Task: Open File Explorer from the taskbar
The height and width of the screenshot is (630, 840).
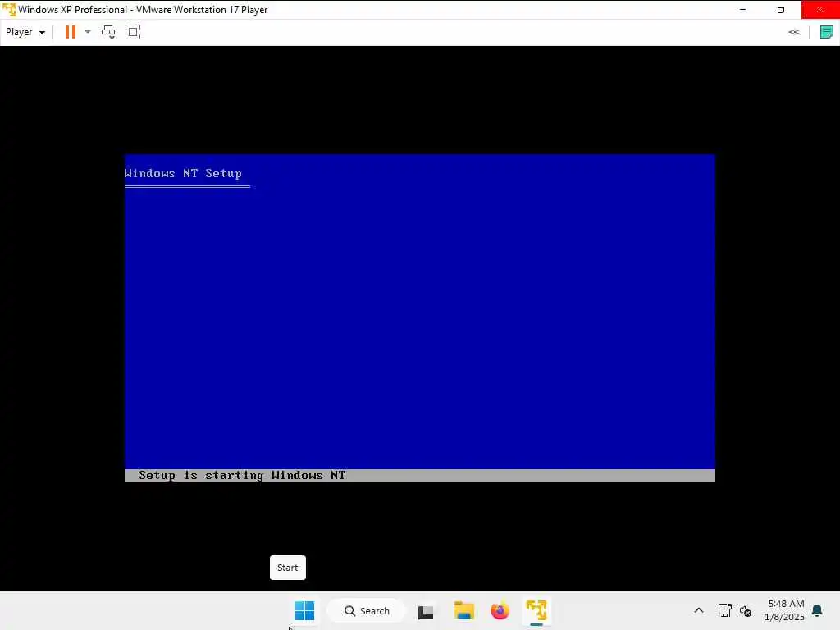Action: tap(464, 610)
